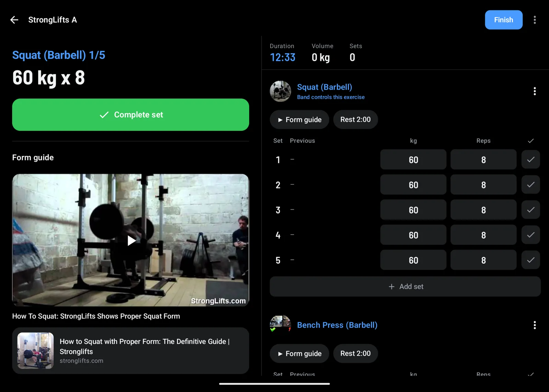Viewport: 549px width, 392px height.
Task: Open the Squat (Barbell) exercise title link
Action: click(x=325, y=87)
